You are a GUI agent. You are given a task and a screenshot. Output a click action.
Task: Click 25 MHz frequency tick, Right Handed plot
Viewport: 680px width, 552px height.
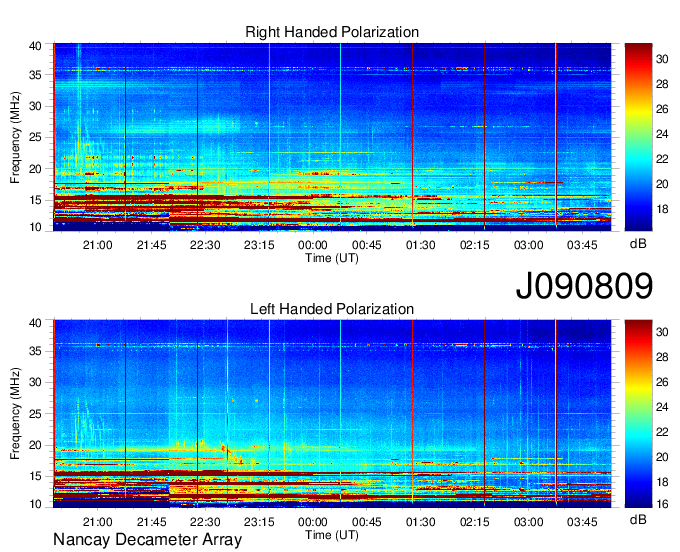pyautogui.click(x=35, y=137)
